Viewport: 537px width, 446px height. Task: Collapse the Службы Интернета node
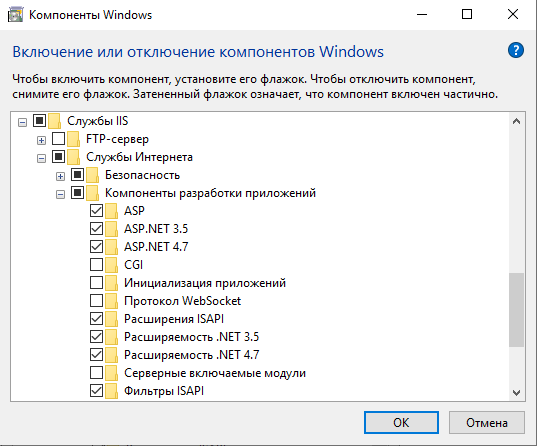click(41, 158)
